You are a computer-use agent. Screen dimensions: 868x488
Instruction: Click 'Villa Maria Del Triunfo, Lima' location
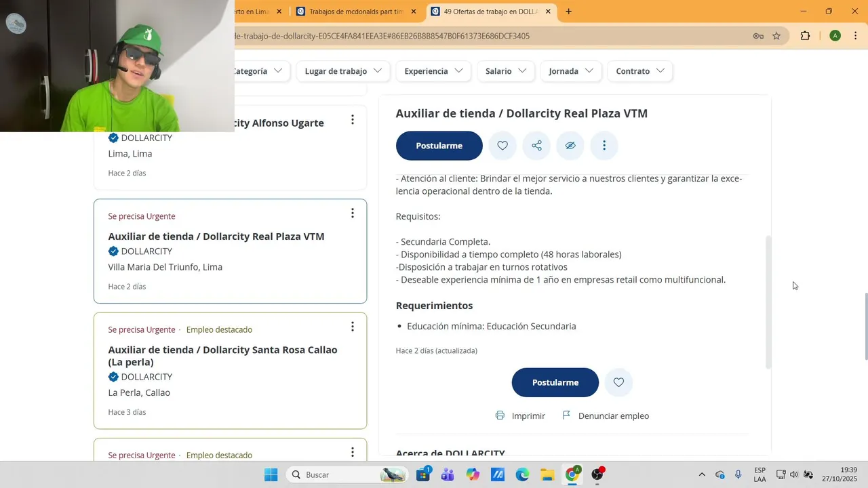tap(165, 267)
